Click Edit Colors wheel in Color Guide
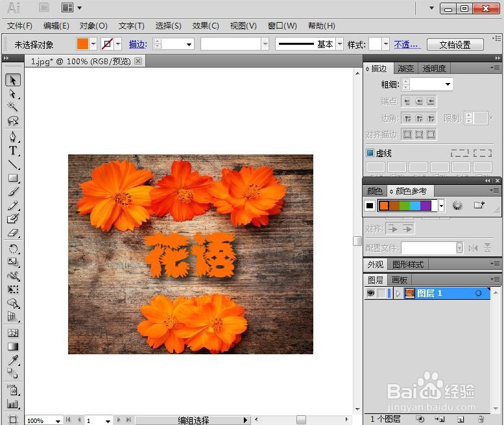This screenshot has height=425, width=504. click(x=457, y=205)
